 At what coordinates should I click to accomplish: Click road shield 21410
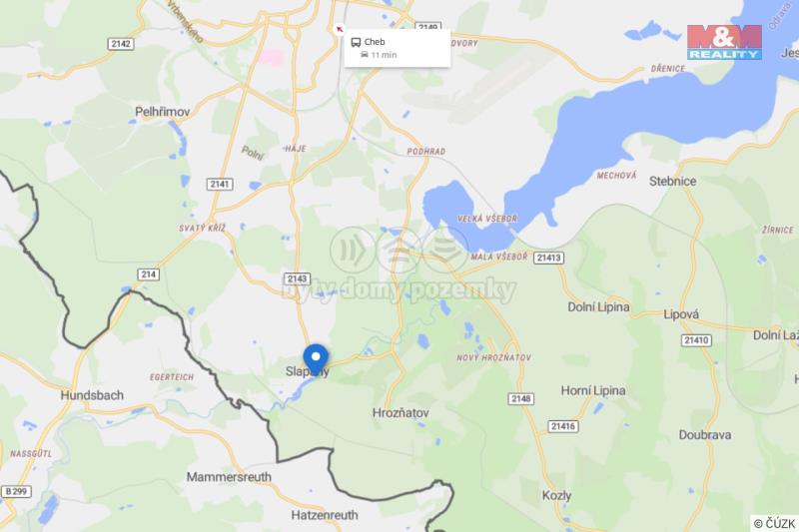pyautogui.click(x=696, y=340)
